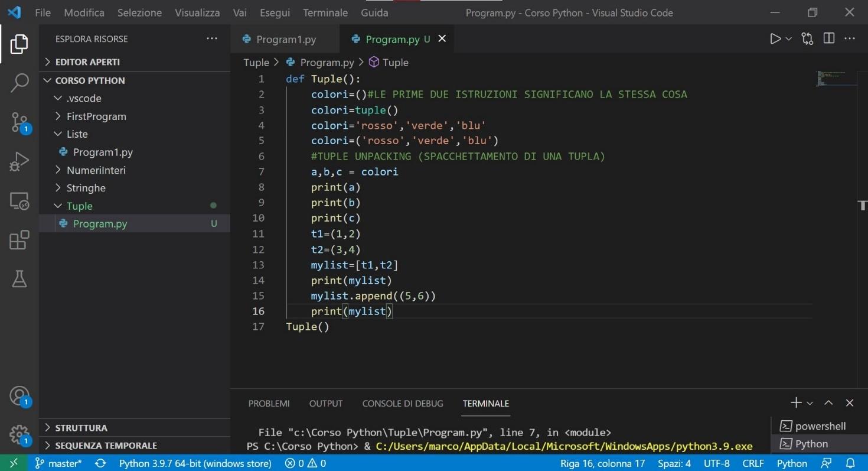Collapse the Liste folder
The image size is (868, 471).
135,134
